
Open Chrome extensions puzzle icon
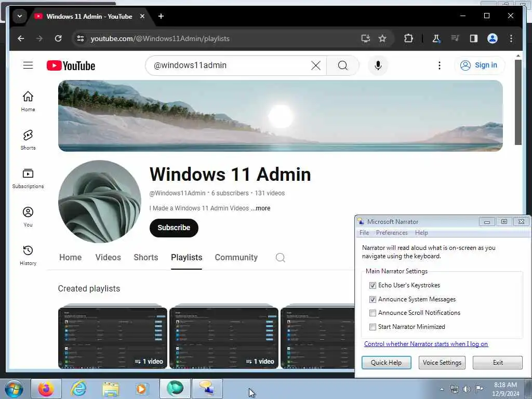coord(408,38)
